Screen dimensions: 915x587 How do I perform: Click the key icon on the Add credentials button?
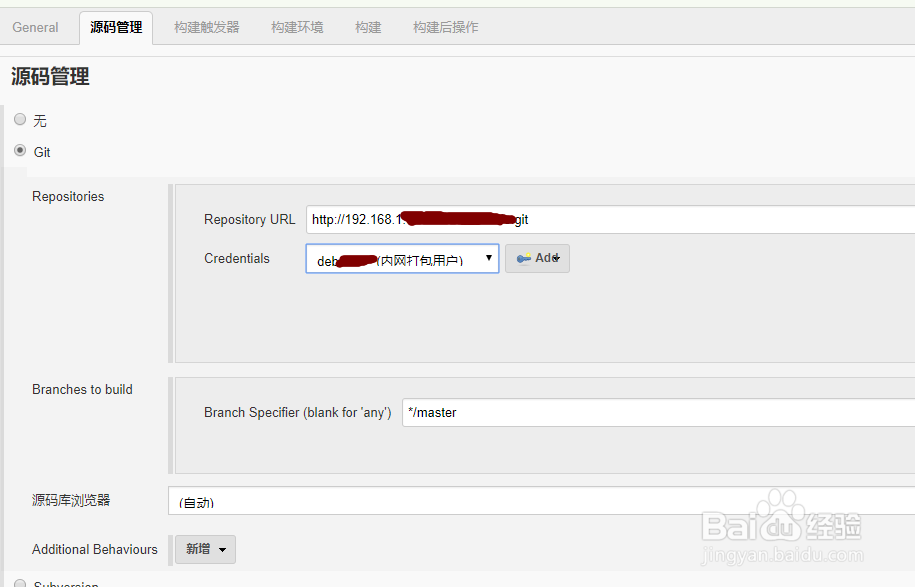point(524,258)
